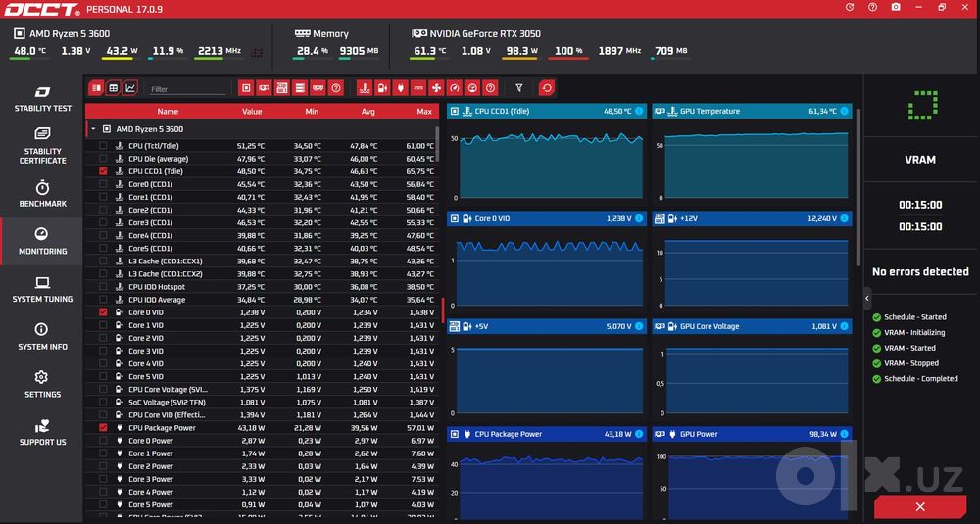
Task: Toggle the memory sensor category filter
Action: point(318,88)
